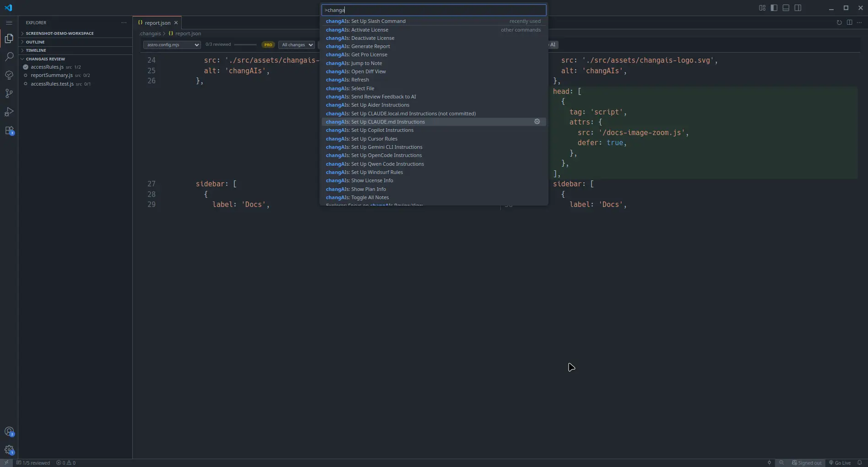Click the VS Code logo icon
Screen dimensions: 868x467
[x=8, y=8]
